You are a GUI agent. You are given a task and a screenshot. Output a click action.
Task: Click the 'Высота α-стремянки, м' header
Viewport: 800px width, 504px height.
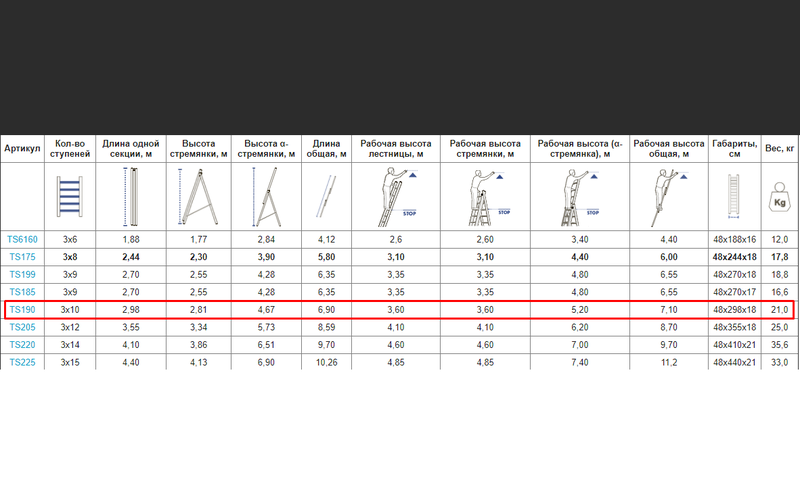(266, 148)
